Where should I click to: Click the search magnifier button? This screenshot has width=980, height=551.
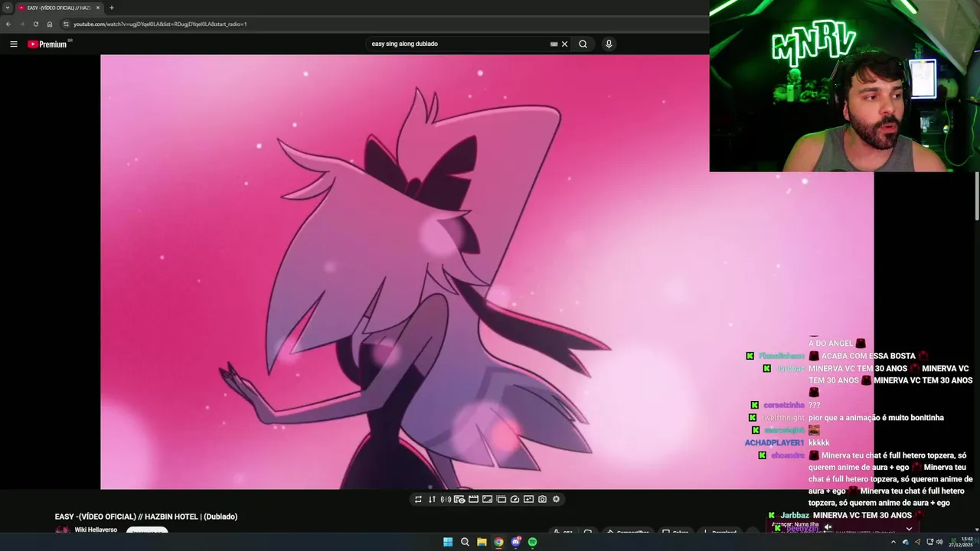(x=583, y=44)
